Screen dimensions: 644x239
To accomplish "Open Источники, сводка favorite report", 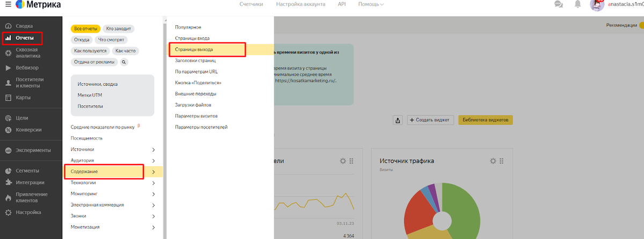I will tap(98, 84).
